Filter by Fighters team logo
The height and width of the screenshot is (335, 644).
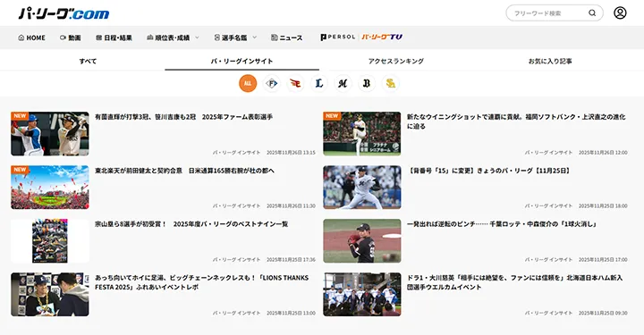click(x=272, y=83)
